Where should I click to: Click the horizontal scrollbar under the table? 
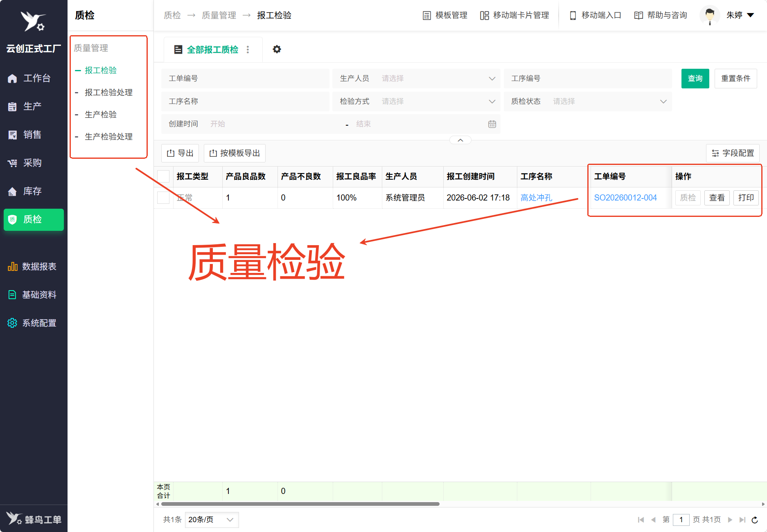(x=300, y=504)
